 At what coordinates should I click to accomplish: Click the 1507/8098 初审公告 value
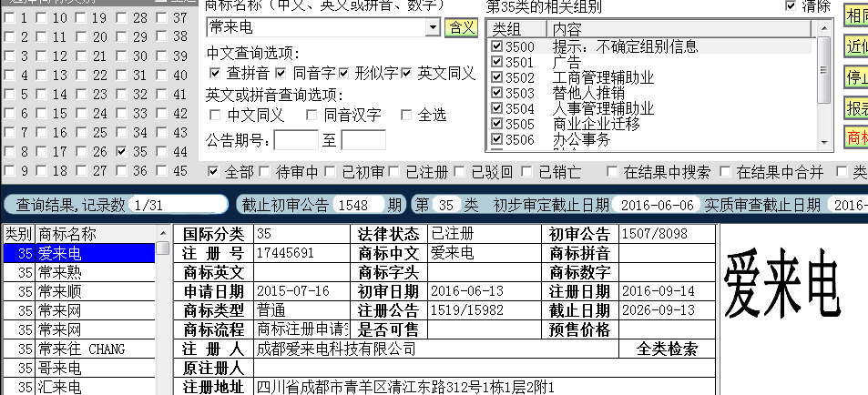(655, 234)
